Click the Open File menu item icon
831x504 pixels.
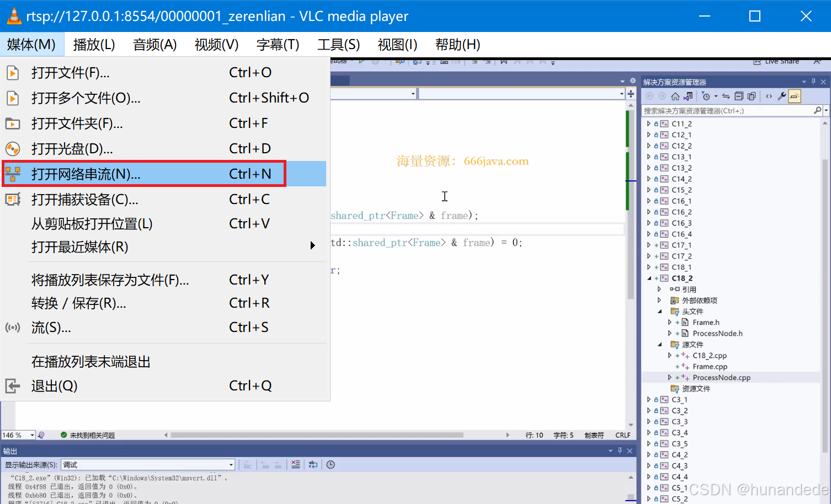[x=13, y=73]
